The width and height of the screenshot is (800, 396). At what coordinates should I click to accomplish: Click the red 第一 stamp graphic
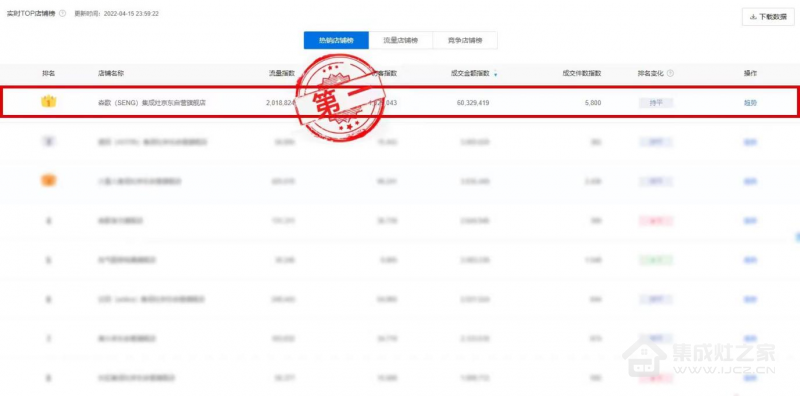pos(340,97)
